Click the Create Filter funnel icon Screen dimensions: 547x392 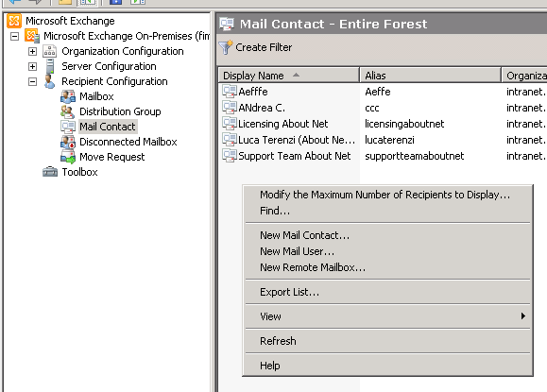[226, 47]
